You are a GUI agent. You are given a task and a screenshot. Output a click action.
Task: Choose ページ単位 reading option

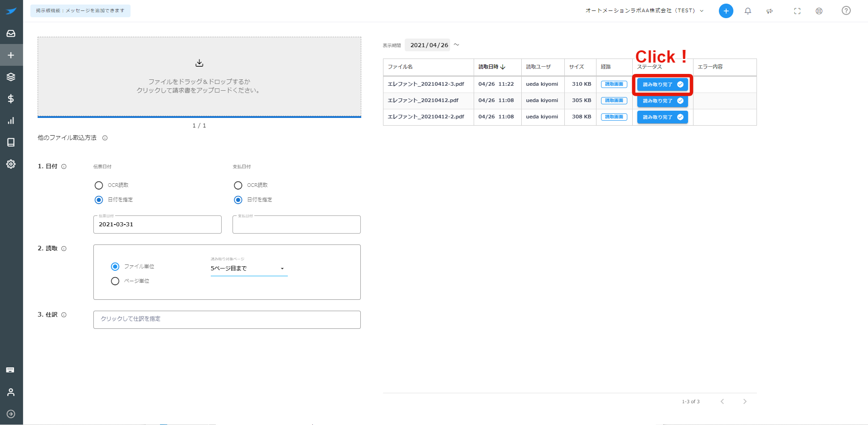(x=115, y=281)
